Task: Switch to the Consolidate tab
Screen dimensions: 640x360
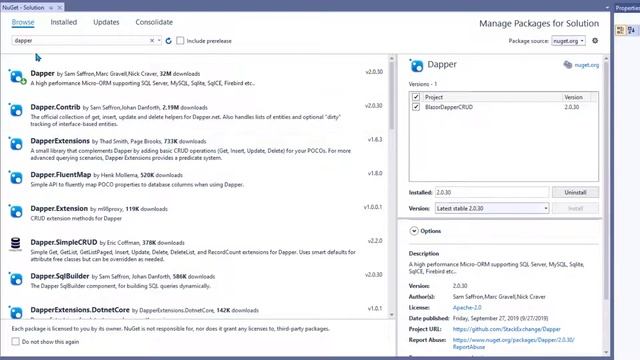Action: click(154, 22)
